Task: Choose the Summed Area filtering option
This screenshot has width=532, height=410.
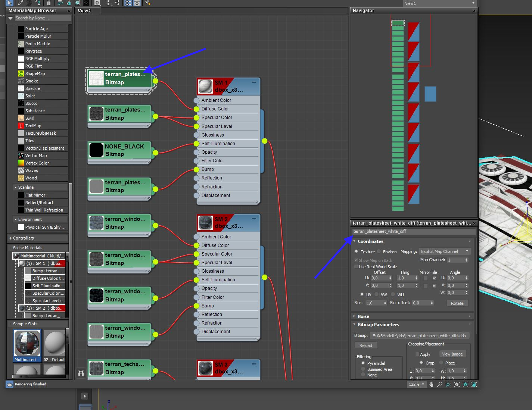Action: (x=363, y=369)
